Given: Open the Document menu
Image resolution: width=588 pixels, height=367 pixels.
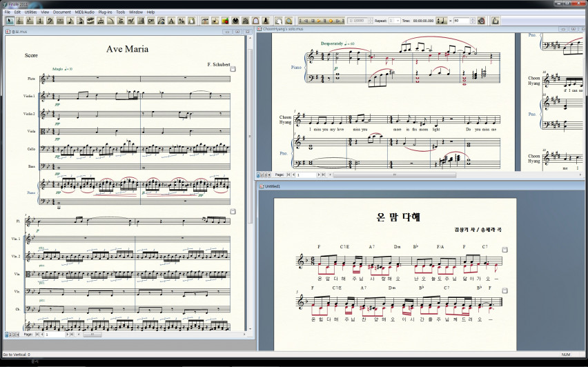Looking at the screenshot, I should click(61, 12).
